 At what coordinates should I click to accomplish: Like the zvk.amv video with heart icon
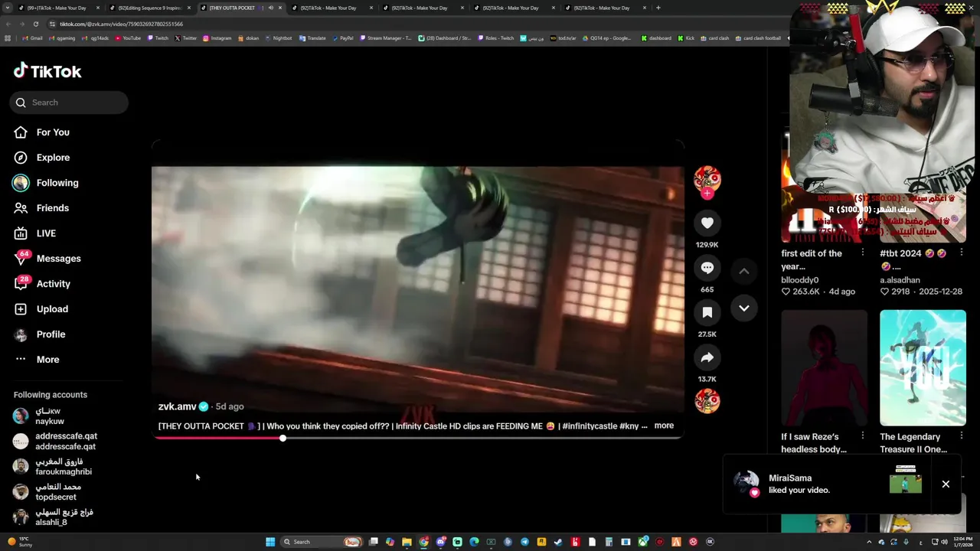[x=707, y=223]
